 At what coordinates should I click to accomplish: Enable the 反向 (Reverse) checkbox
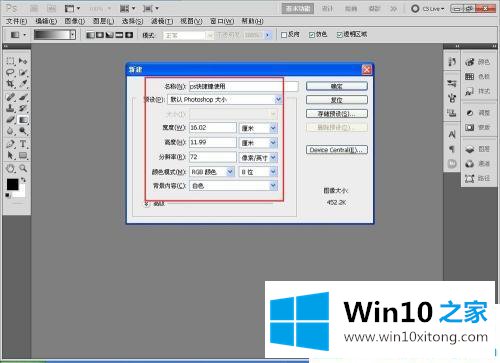pyautogui.click(x=284, y=35)
